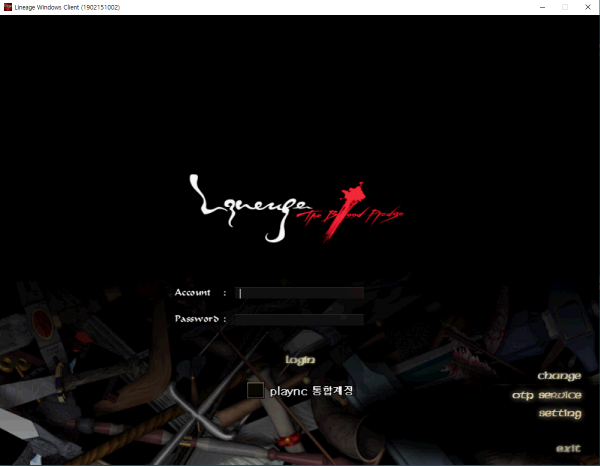Enable the plaync 통합계정 checkbox
This screenshot has height=466, width=600.
[255, 390]
